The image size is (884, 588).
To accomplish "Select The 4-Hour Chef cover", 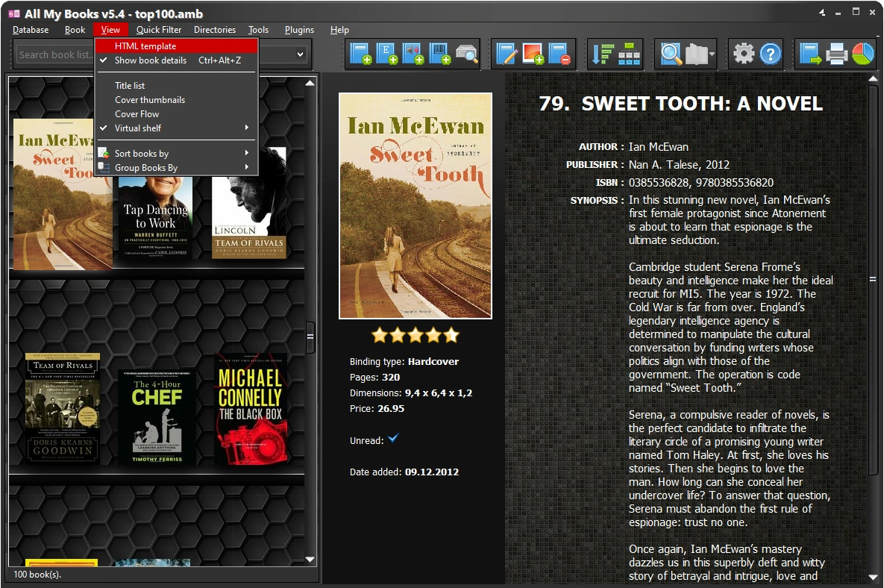I will click(x=157, y=417).
